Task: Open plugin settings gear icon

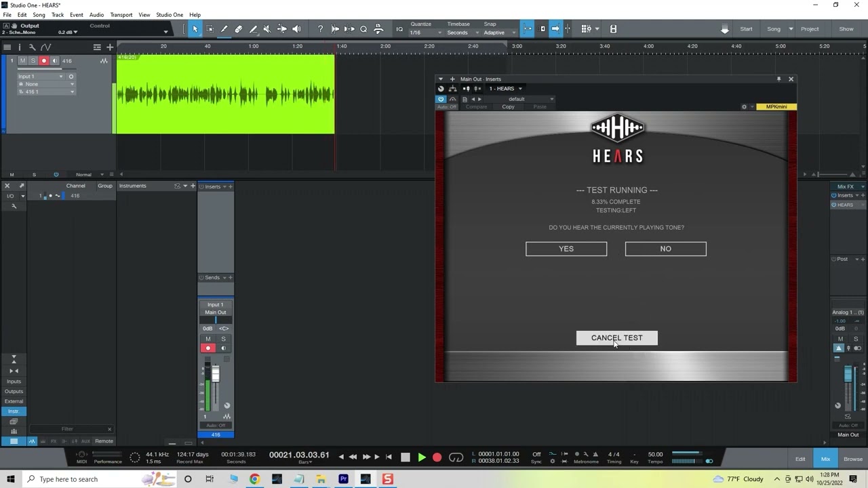Action: (x=744, y=106)
